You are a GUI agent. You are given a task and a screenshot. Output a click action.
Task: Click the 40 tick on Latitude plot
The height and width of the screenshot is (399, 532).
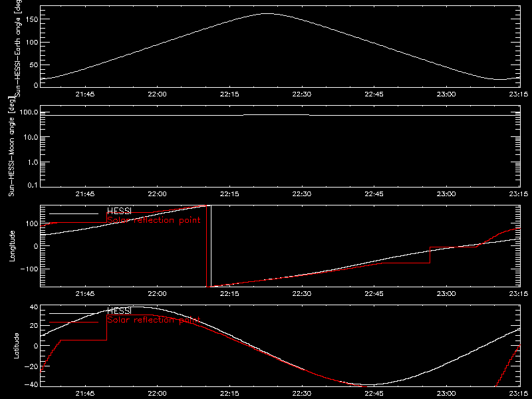pyautogui.click(x=34, y=307)
